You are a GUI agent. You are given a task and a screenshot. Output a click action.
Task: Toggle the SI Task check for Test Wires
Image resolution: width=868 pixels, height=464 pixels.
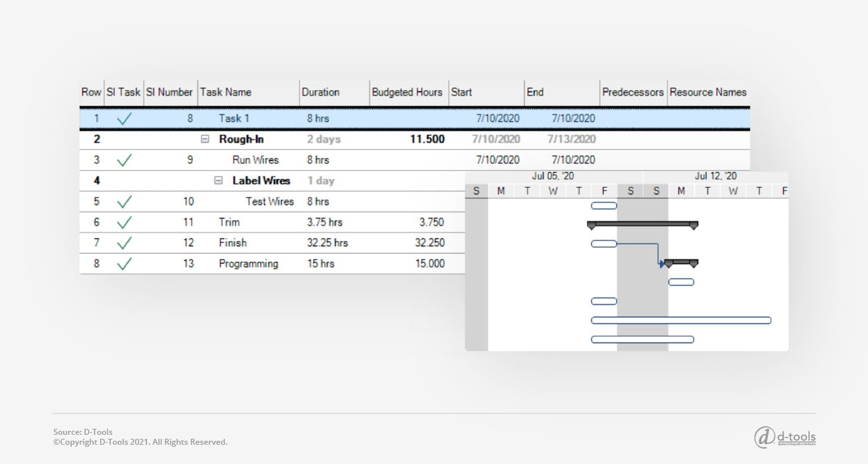click(x=124, y=202)
